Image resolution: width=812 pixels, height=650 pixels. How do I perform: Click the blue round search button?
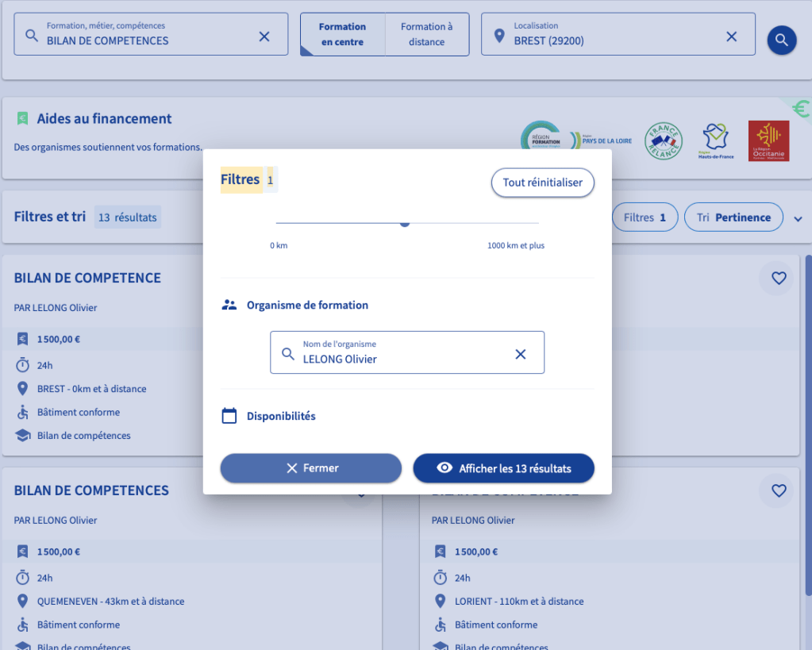pyautogui.click(x=781, y=40)
